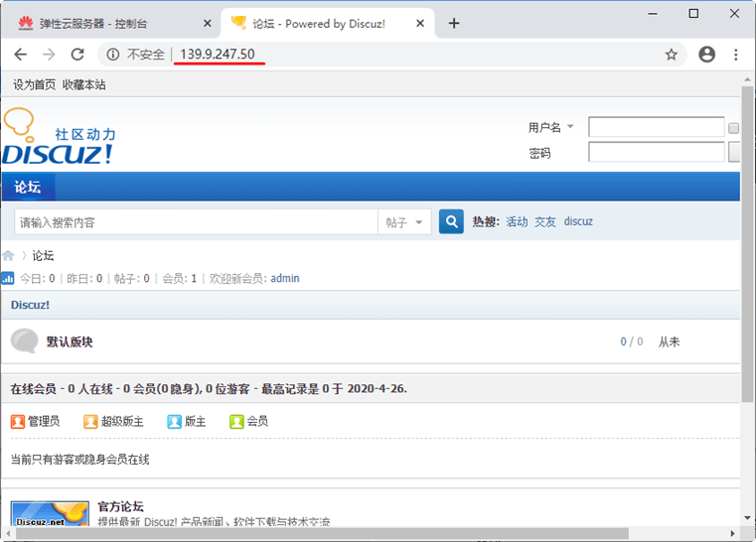756x542 pixels.
Task: Open the Chrome three-dot menu
Action: click(736, 55)
